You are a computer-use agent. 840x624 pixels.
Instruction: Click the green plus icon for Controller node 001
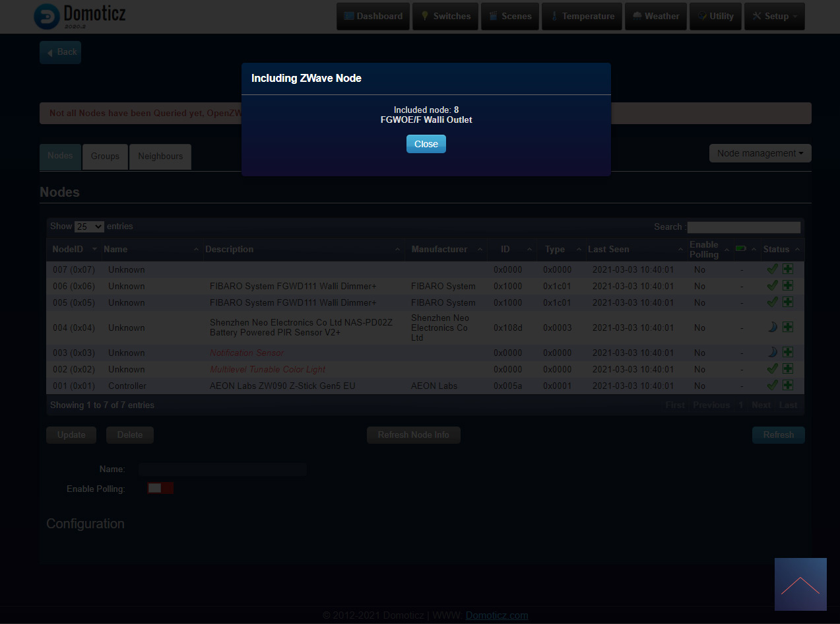[788, 385]
